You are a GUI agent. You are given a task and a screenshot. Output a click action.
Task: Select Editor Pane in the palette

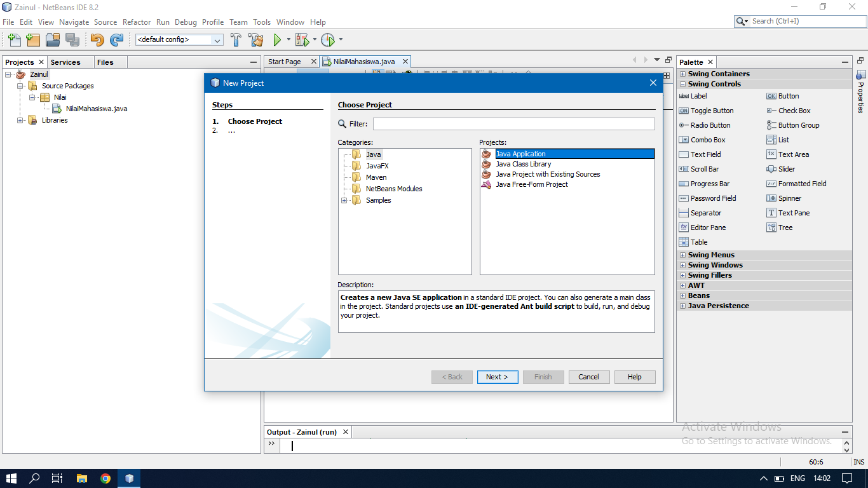(x=702, y=227)
